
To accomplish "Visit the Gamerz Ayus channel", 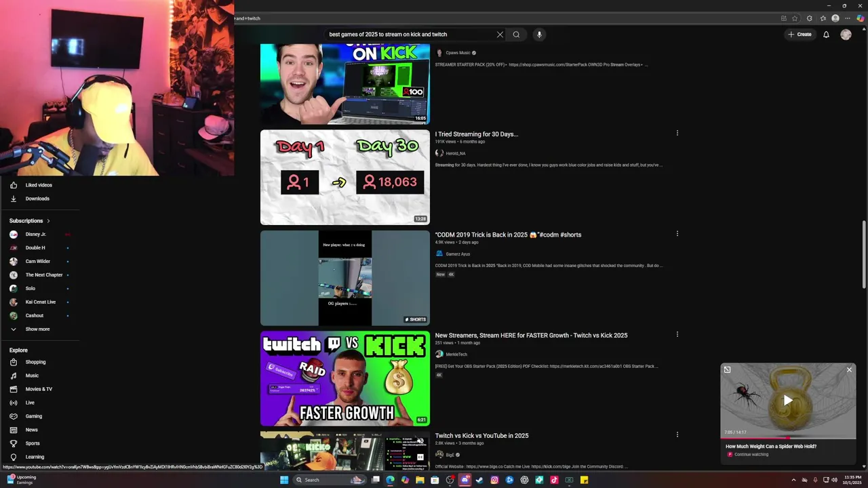I will point(458,254).
